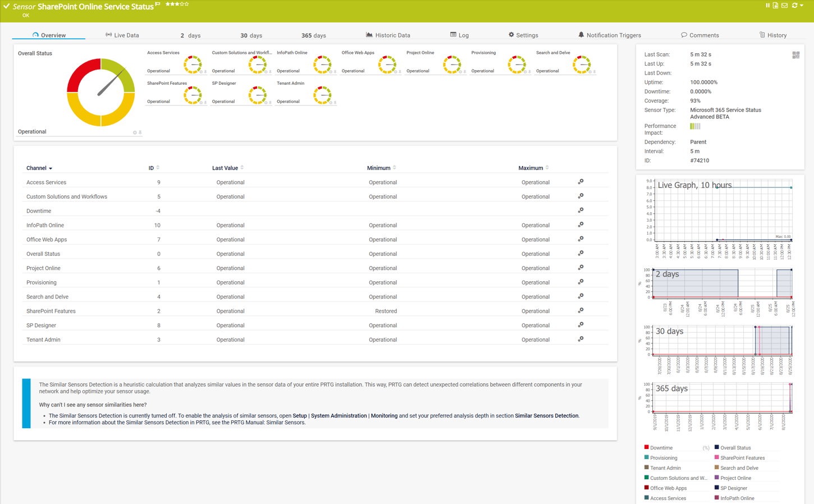Set priority by clicking the fourth star
814x504 pixels.
point(181,4)
